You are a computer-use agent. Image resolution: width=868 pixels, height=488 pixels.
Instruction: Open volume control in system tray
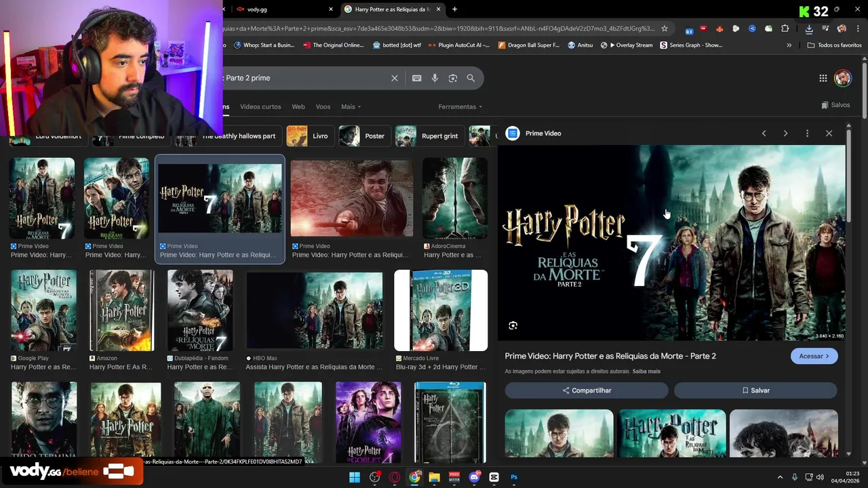[821, 477]
